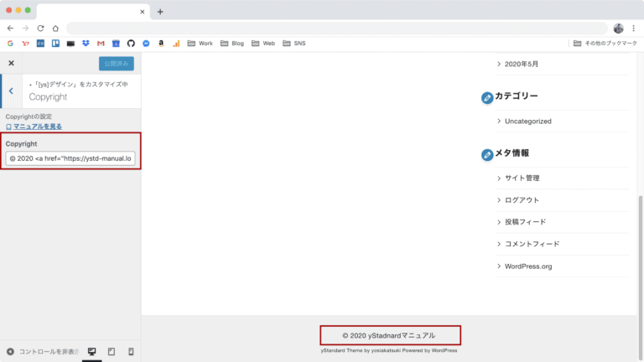Switch to desktop preview mode
The height and width of the screenshot is (362, 644).
click(x=92, y=351)
